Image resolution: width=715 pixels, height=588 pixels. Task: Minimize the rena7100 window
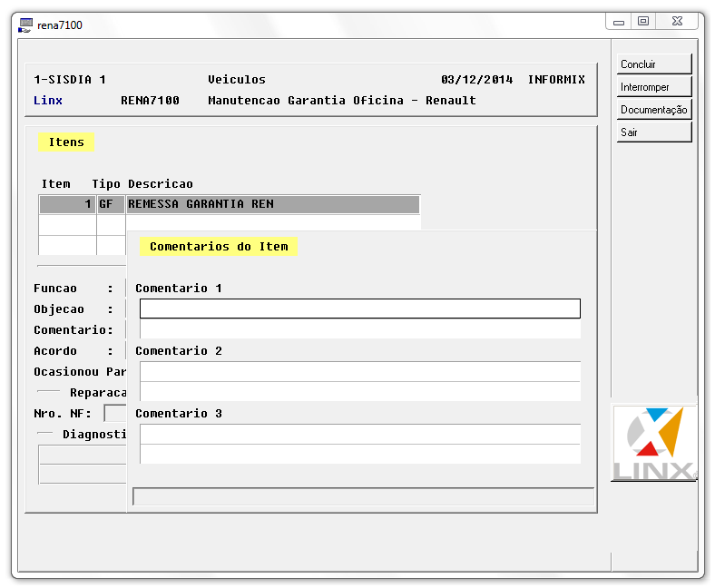coord(619,22)
